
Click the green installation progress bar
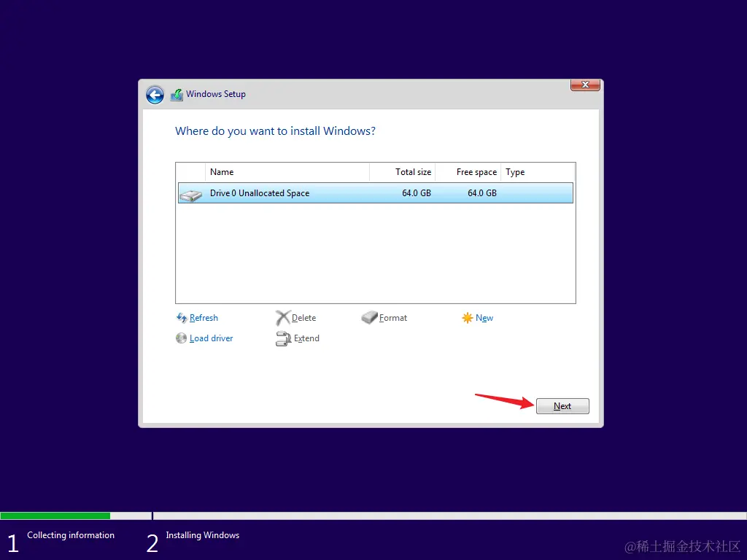[x=55, y=516]
